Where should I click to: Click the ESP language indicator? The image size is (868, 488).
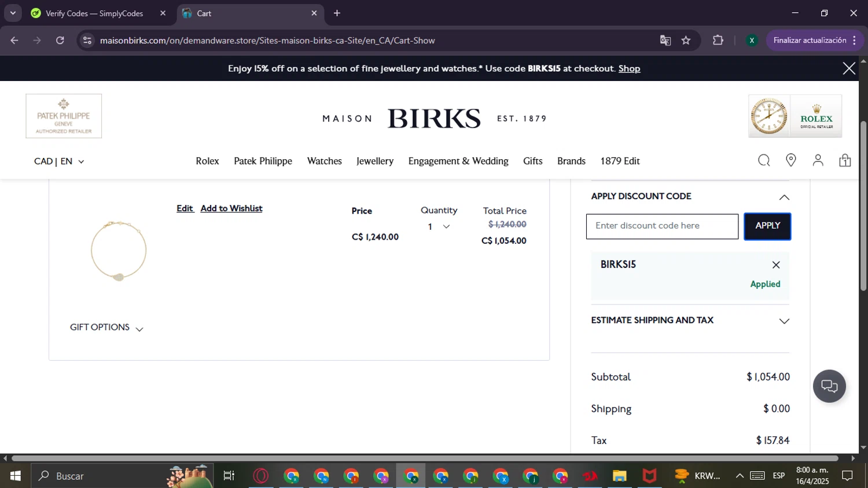coord(779,476)
